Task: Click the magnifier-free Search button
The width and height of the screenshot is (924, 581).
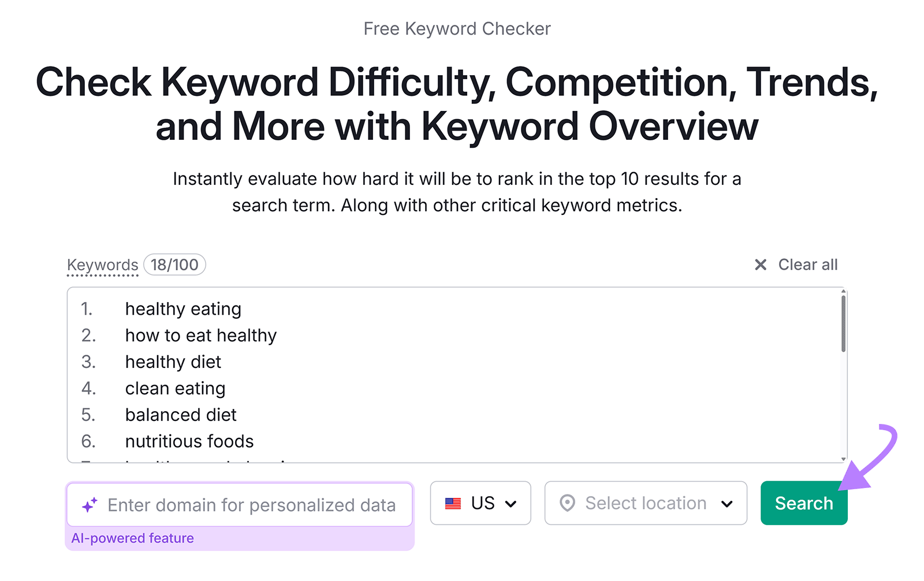Action: point(803,503)
